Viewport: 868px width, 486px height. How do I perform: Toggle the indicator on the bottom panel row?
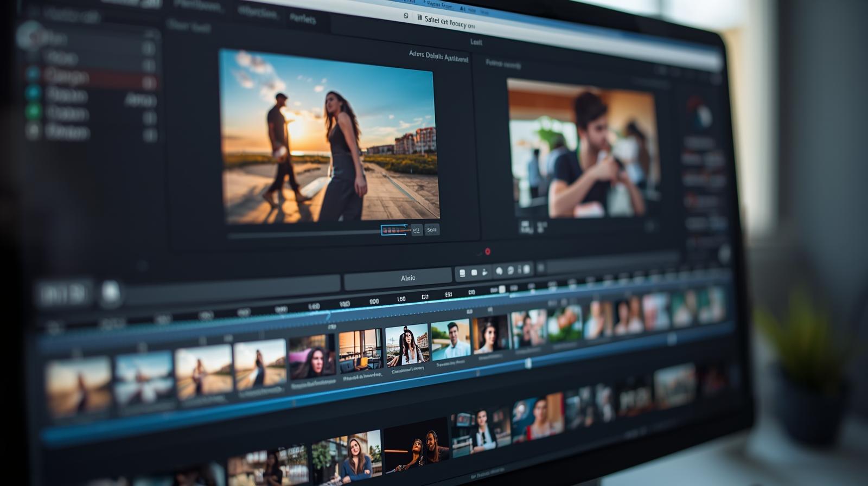150,134
